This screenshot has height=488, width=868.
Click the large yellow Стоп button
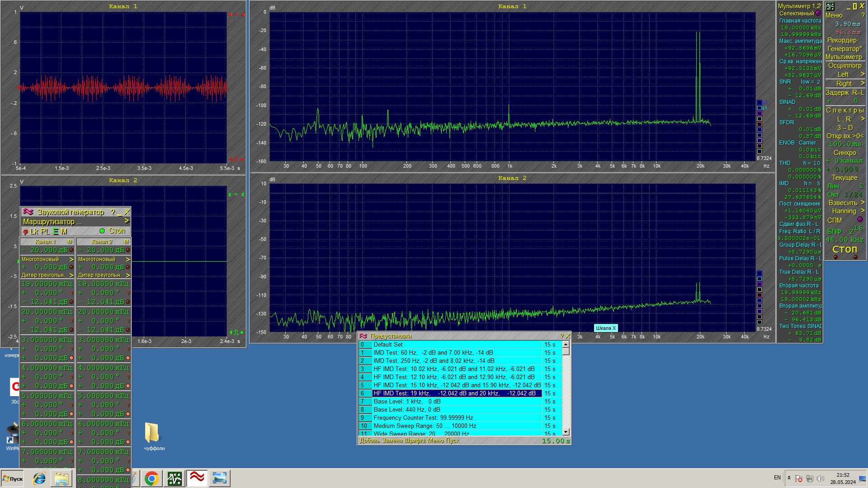844,249
